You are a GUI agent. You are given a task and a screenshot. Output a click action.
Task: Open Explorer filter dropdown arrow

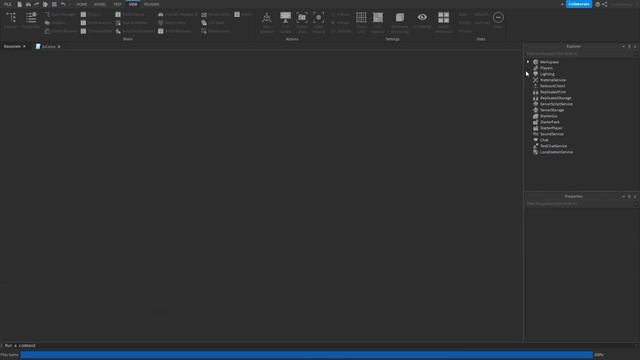point(636,54)
